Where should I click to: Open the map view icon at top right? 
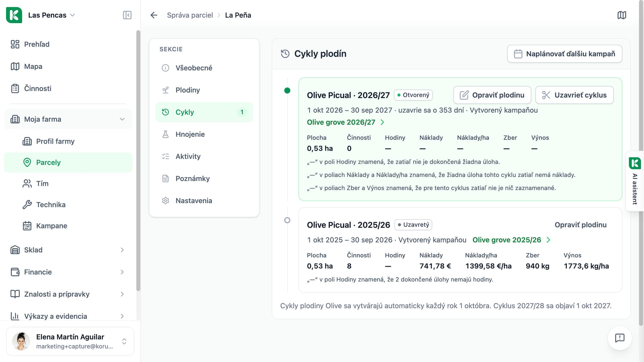tap(622, 15)
